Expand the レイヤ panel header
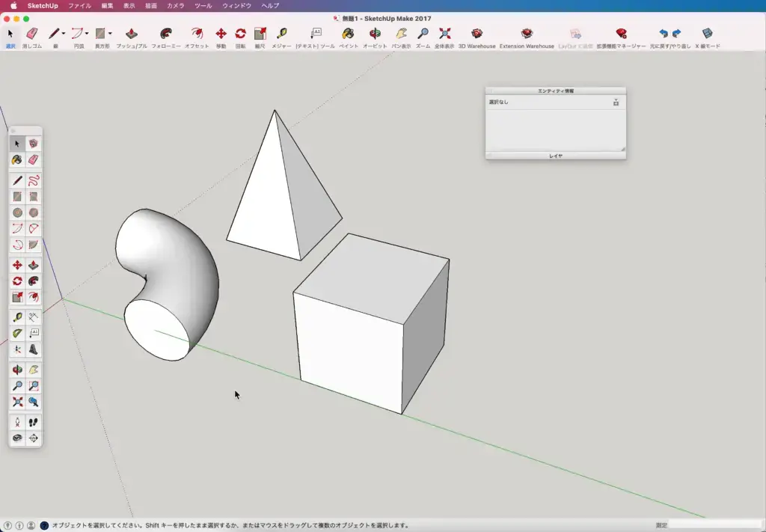 556,156
